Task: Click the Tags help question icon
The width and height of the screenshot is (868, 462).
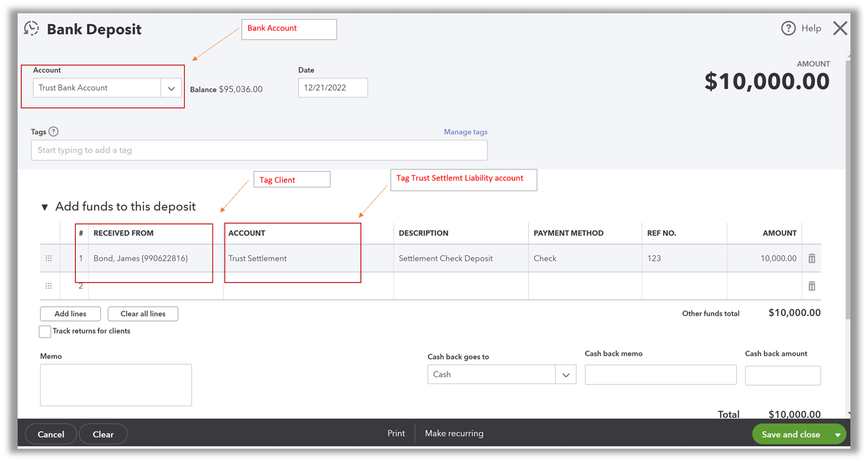Action: pyautogui.click(x=53, y=131)
